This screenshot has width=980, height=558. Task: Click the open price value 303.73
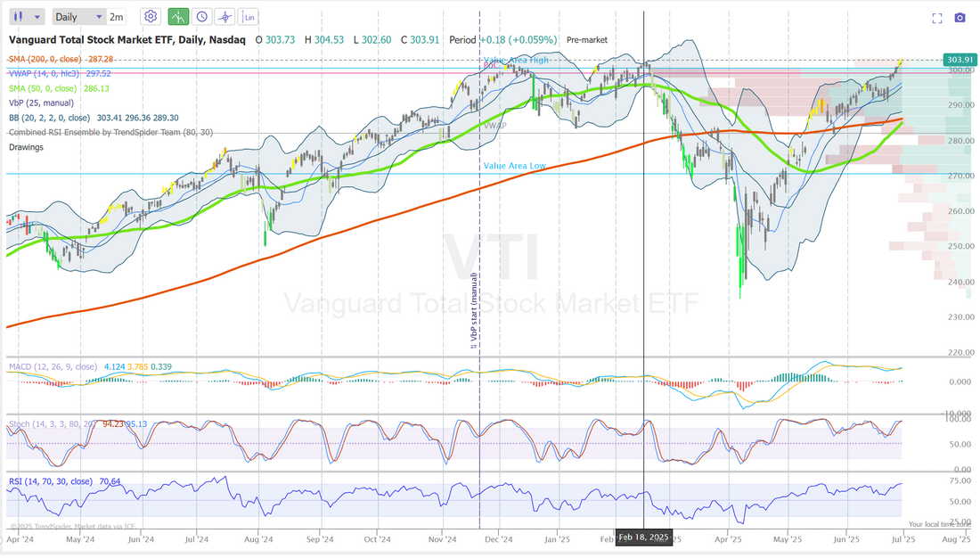point(280,39)
